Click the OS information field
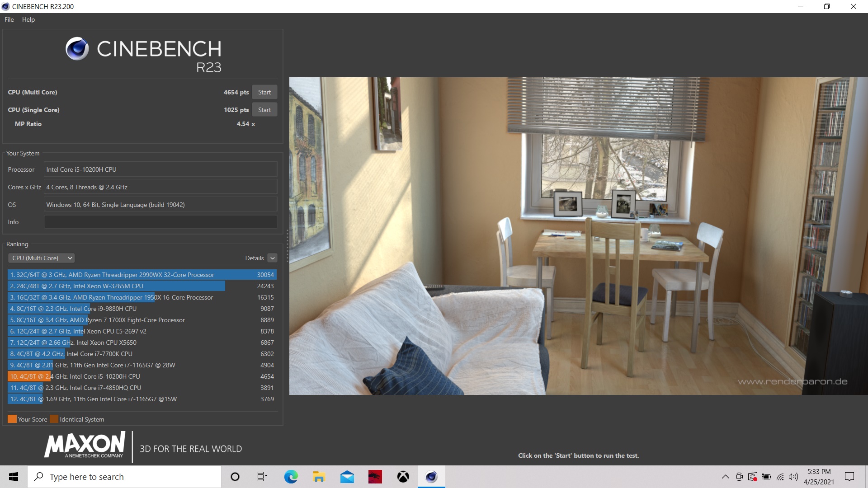The width and height of the screenshot is (868, 488). pyautogui.click(x=160, y=205)
